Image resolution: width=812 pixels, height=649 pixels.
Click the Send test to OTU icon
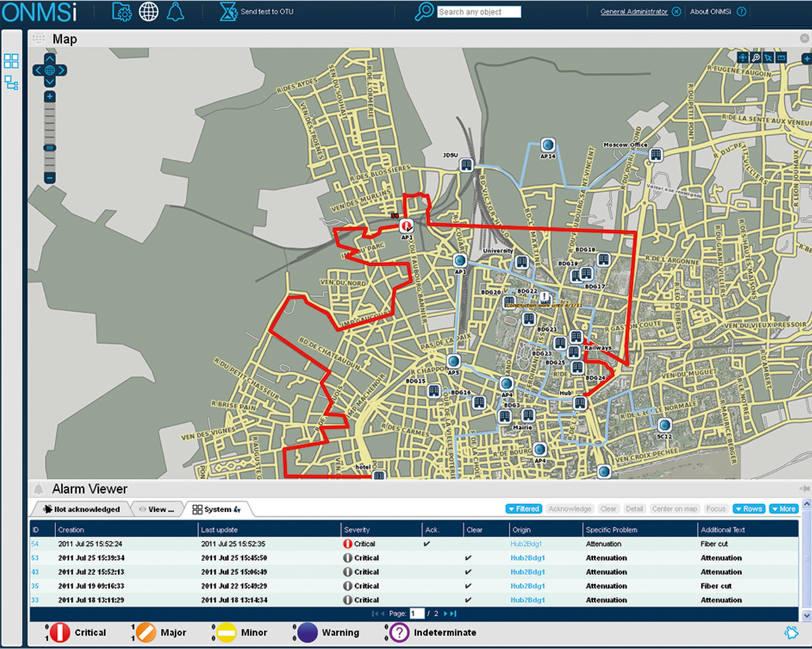tap(227, 11)
